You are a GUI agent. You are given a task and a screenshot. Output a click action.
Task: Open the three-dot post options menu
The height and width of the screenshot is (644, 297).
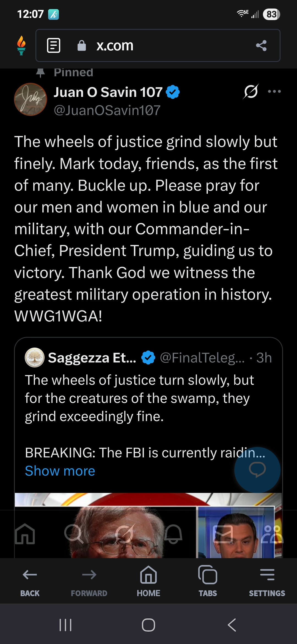274,91
